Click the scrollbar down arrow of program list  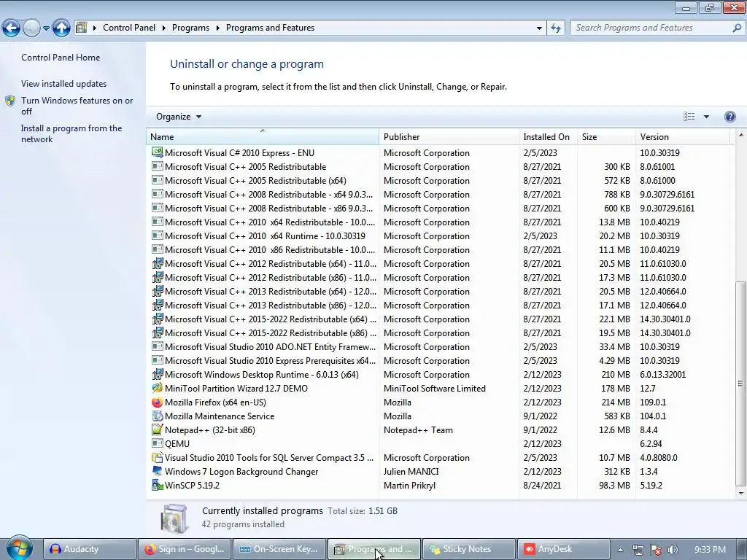point(740,494)
